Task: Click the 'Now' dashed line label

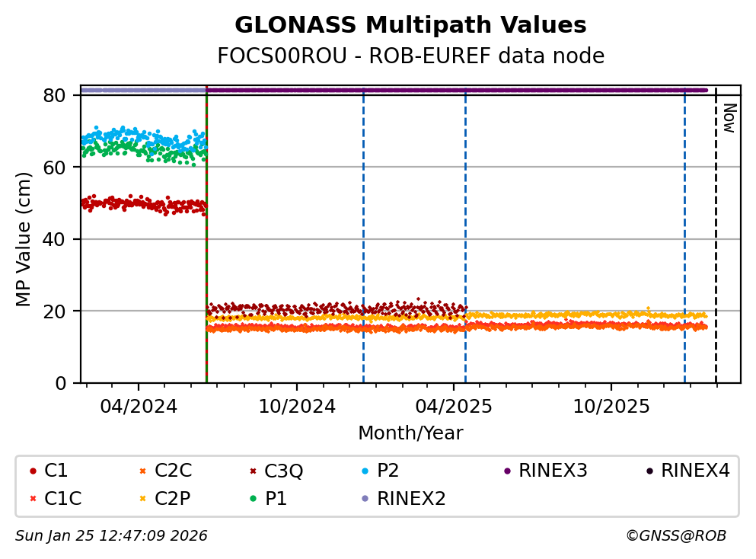Action: click(729, 118)
